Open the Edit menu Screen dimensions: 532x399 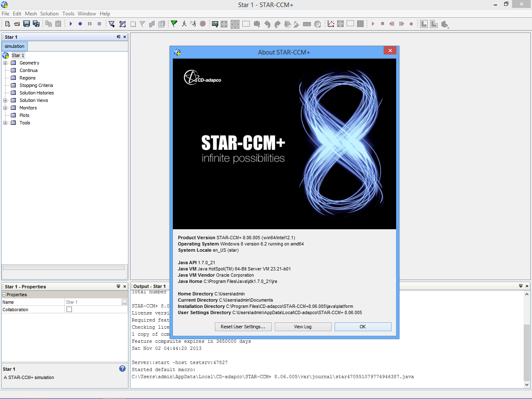(x=17, y=14)
